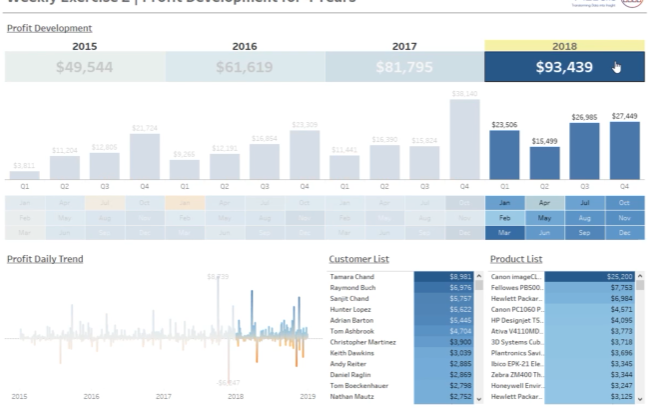Select product Ativa V4110MD...

coord(562,331)
